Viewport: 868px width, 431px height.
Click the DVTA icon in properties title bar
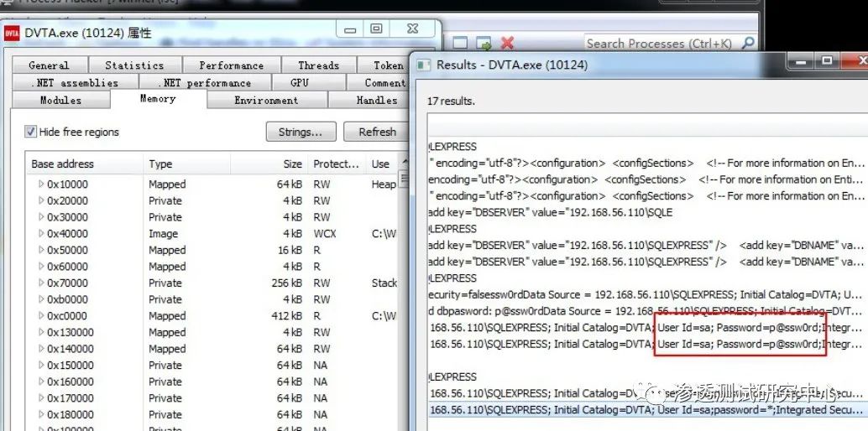tap(12, 34)
